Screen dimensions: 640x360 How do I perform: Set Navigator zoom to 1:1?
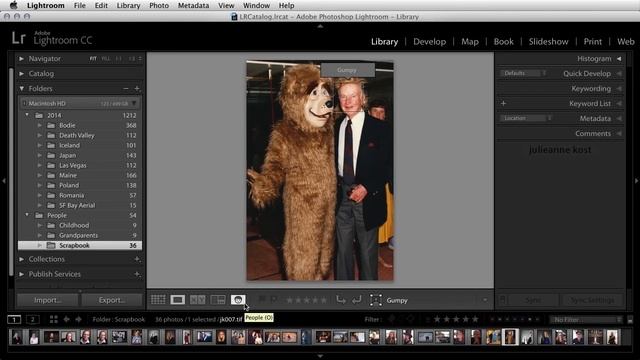pyautogui.click(x=118, y=59)
